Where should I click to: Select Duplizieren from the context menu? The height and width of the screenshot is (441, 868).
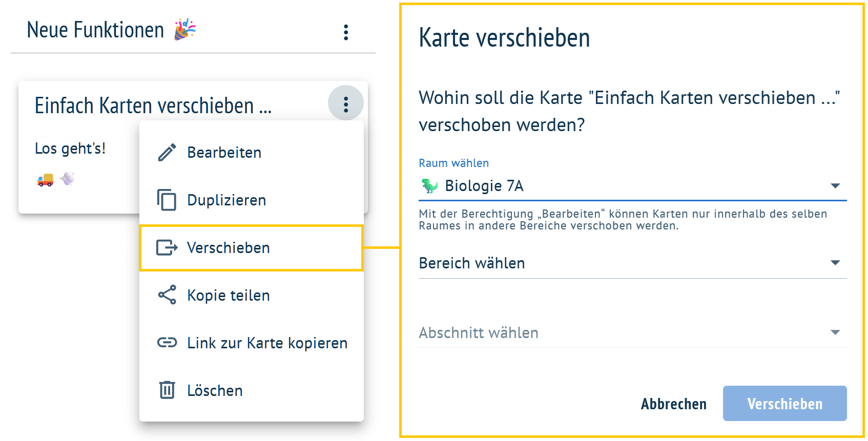(226, 200)
